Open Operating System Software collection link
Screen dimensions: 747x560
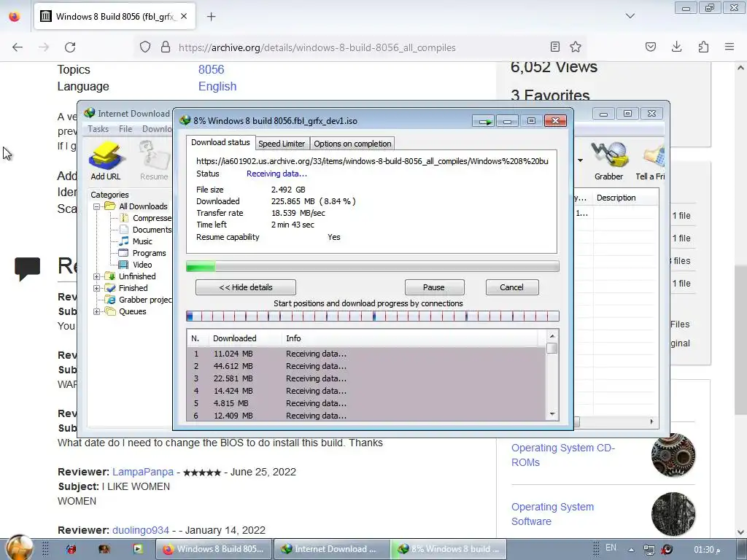pyautogui.click(x=553, y=514)
